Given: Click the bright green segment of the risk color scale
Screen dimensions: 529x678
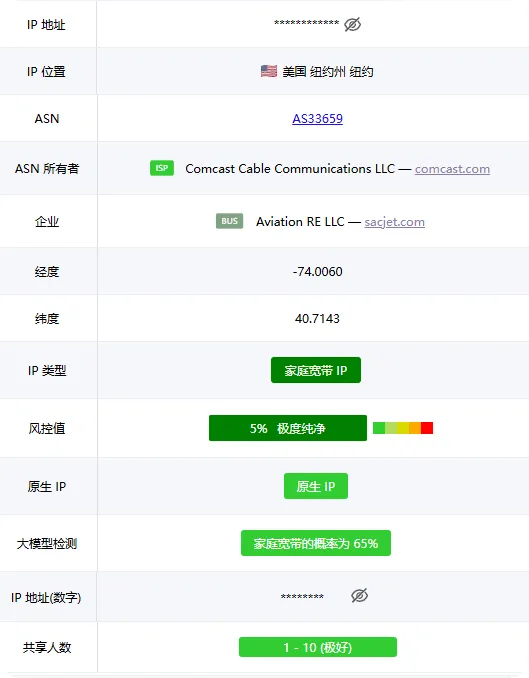Looking at the screenshot, I should coord(379,428).
